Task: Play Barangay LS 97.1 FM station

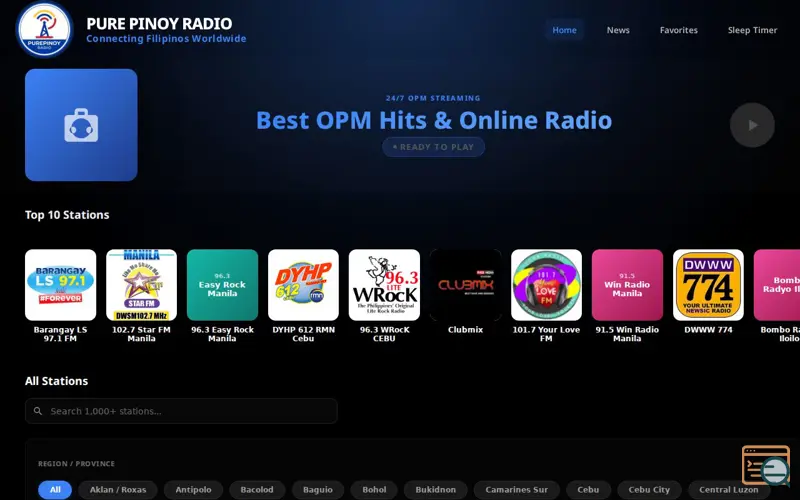Action: pyautogui.click(x=60, y=285)
